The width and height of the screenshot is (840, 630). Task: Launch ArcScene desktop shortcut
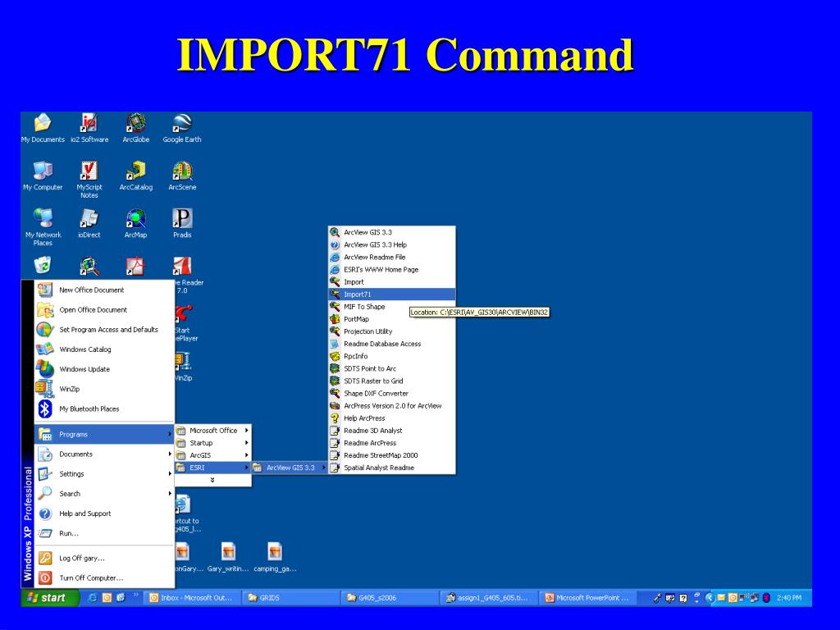(x=182, y=176)
